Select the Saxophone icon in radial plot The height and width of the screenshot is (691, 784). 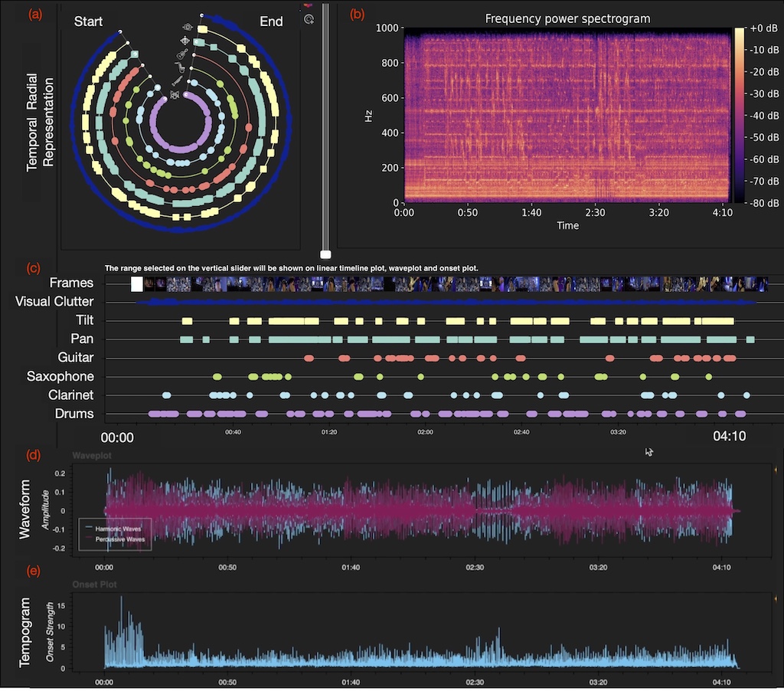pos(180,67)
